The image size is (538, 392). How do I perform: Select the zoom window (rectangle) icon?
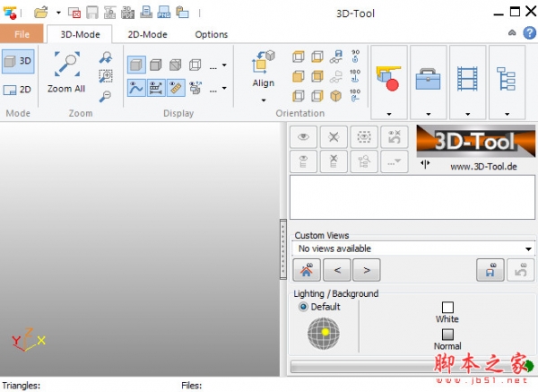tap(106, 76)
